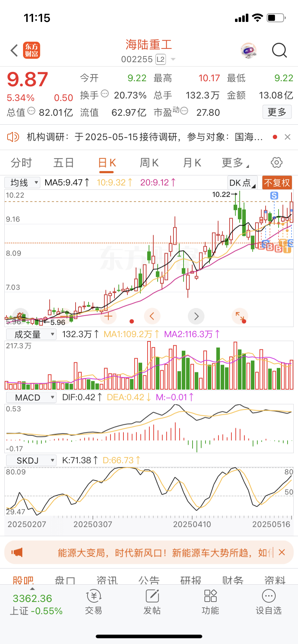Image resolution: width=298 pixels, height=644 pixels.
Task: Open the 均线 indicator dropdown
Action: point(22,183)
